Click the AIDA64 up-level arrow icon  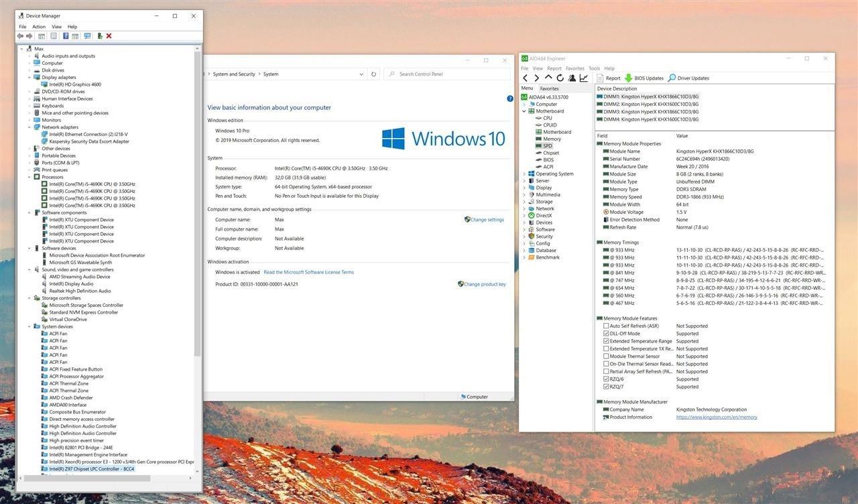[x=548, y=78]
